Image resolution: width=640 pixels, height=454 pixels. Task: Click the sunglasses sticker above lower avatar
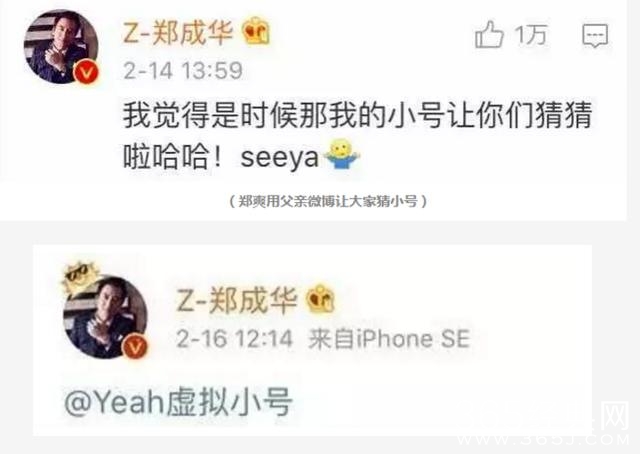pos(78,275)
